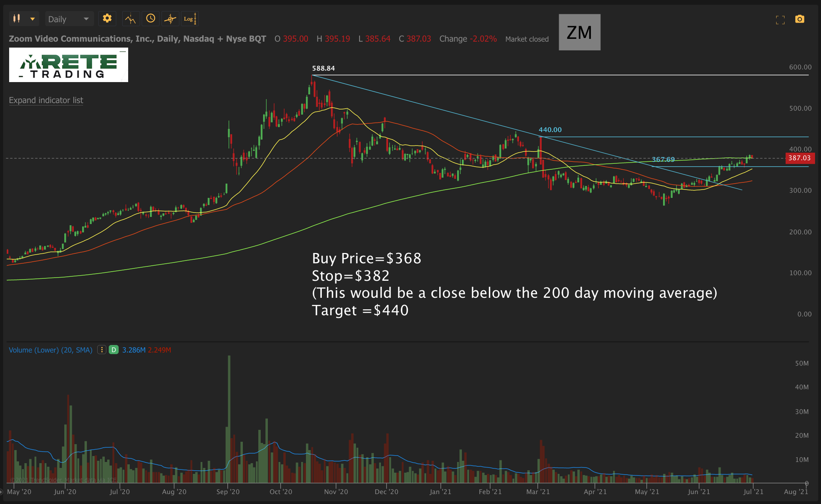This screenshot has width=821, height=504.
Task: Click the 387.03 current price label on axis
Action: [x=799, y=158]
